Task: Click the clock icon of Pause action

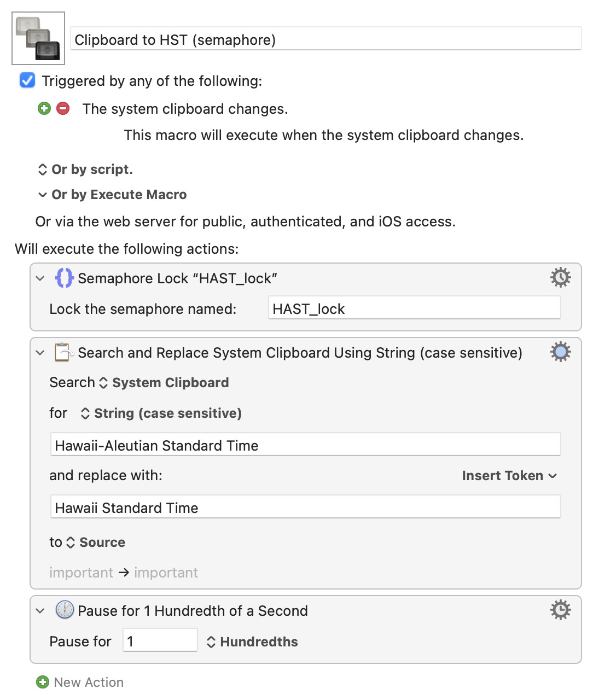Action: (x=65, y=610)
